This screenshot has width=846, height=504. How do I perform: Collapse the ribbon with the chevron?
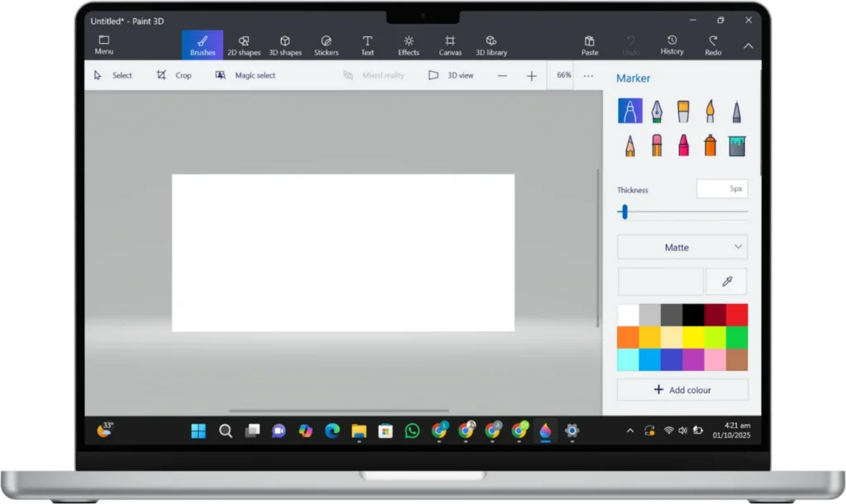tap(748, 45)
